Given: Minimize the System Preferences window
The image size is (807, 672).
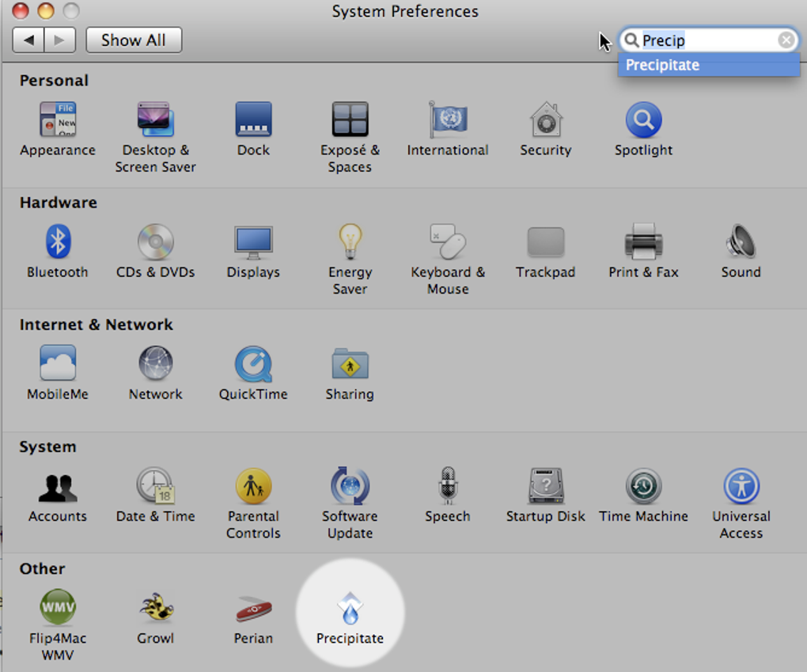Looking at the screenshot, I should click(46, 10).
